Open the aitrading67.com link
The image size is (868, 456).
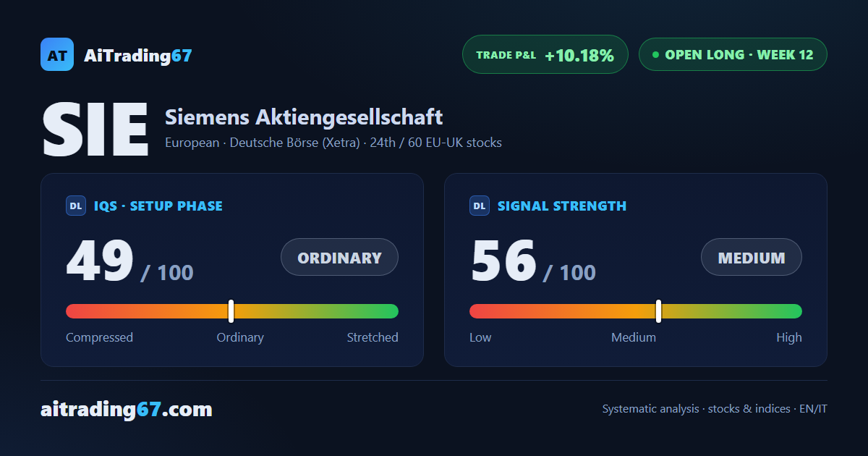pyautogui.click(x=127, y=410)
